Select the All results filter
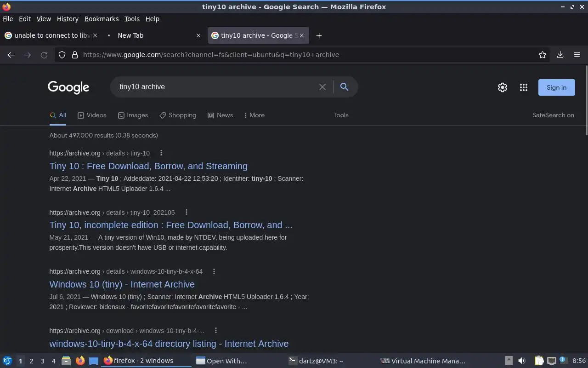The width and height of the screenshot is (588, 368). (58, 115)
